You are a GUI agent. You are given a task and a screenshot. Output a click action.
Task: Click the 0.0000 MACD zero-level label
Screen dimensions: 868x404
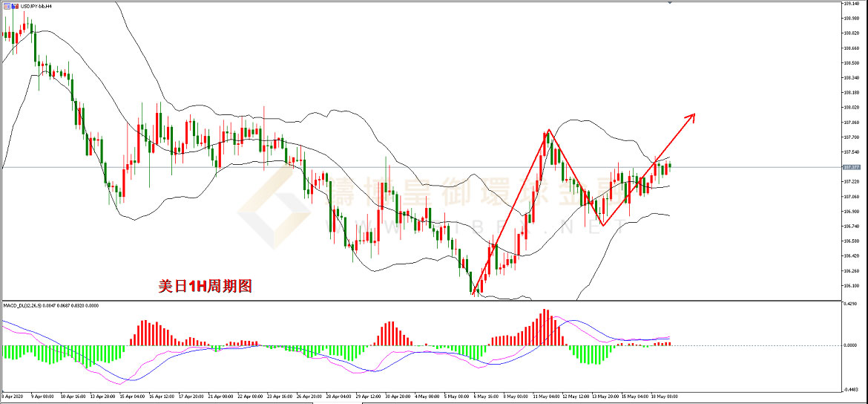(851, 345)
